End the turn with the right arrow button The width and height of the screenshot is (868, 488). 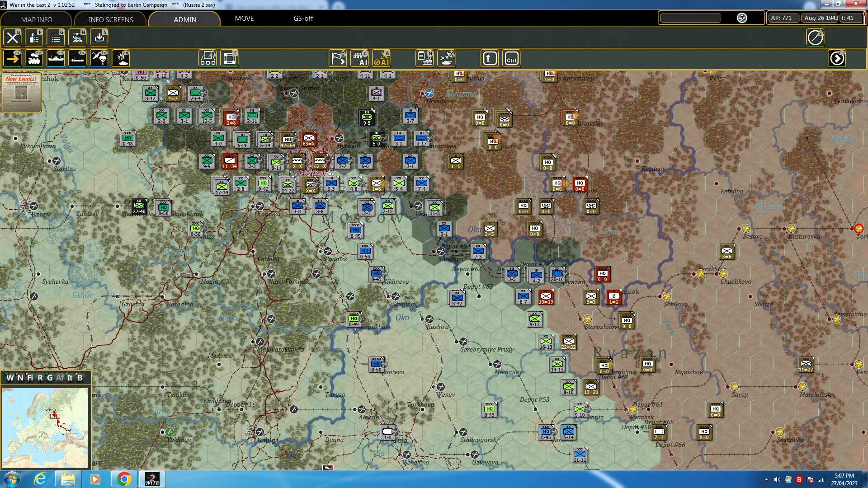[x=837, y=58]
